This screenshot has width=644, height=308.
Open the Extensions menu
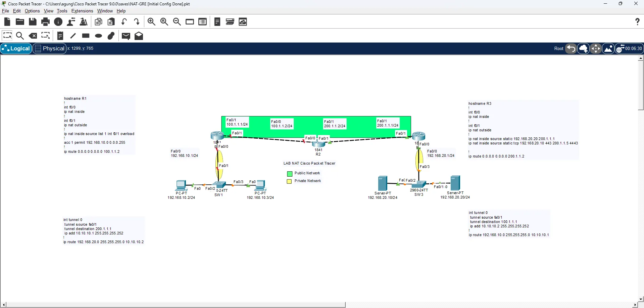(82, 11)
